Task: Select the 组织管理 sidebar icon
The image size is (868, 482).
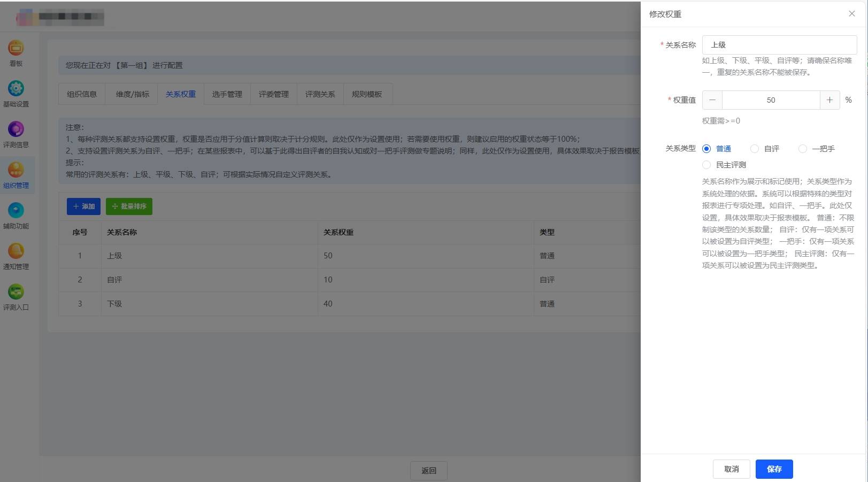Action: coord(16,170)
